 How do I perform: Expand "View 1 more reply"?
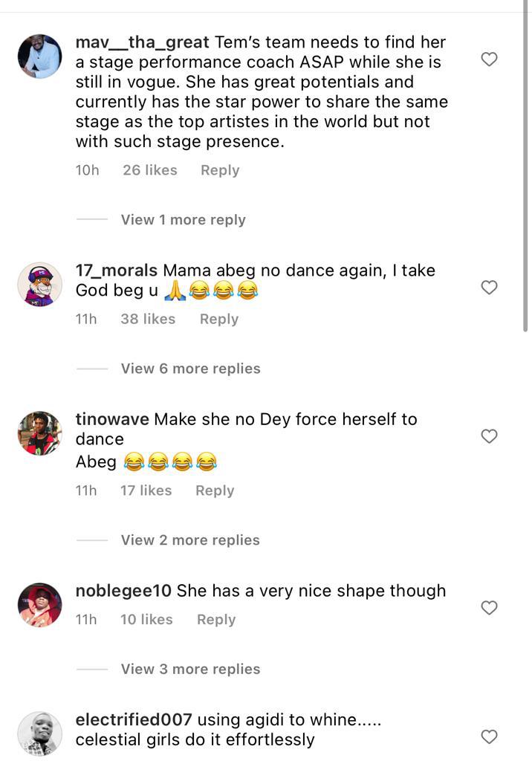point(183,220)
